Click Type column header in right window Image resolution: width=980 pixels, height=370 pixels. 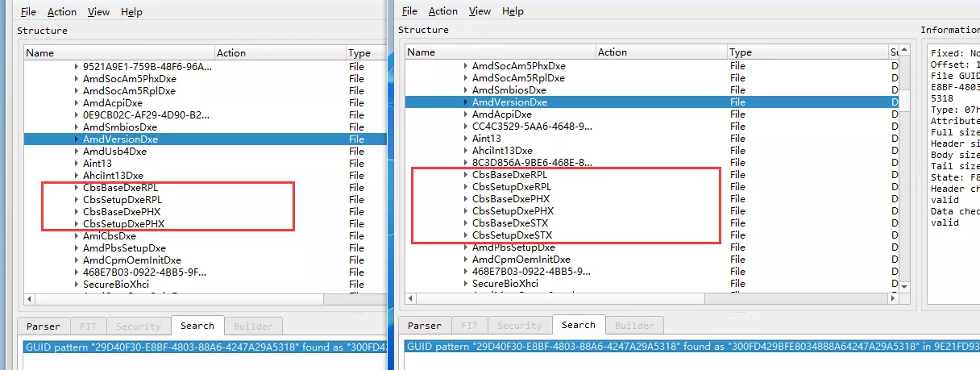point(740,52)
